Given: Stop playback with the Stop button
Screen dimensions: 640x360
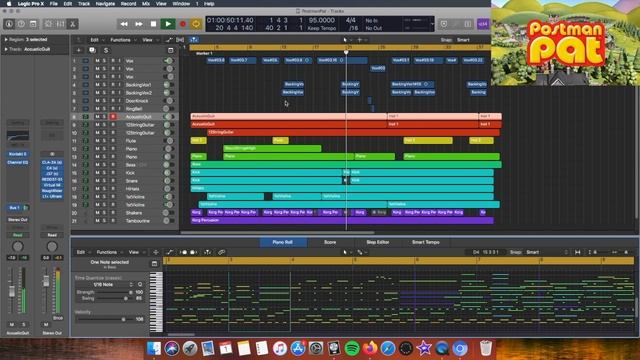Looking at the screenshot, I should [x=153, y=24].
